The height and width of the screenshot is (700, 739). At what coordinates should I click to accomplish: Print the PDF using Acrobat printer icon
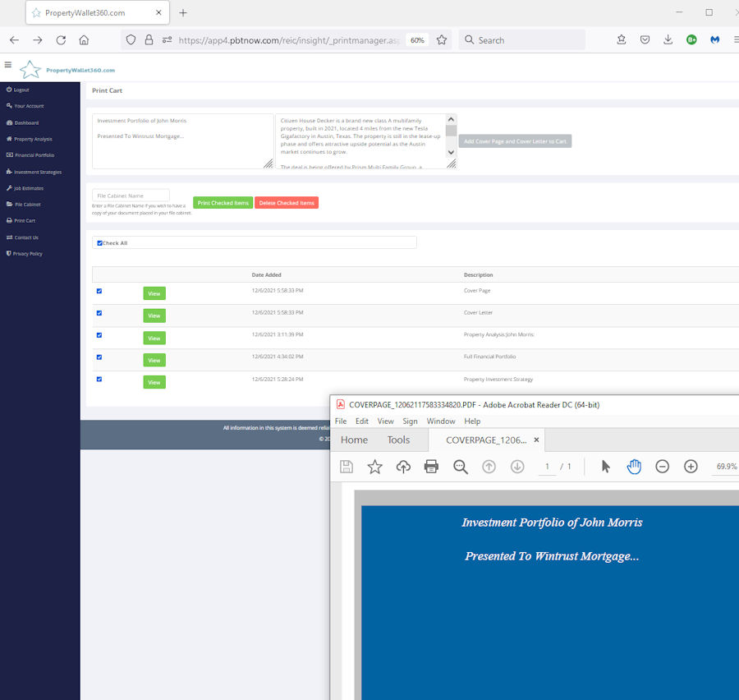431,467
